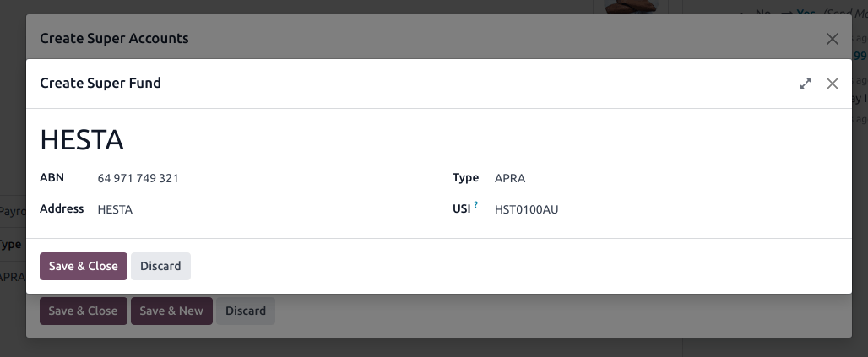Click the USI help question mark
Screen dimensions: 868x357
(476, 205)
